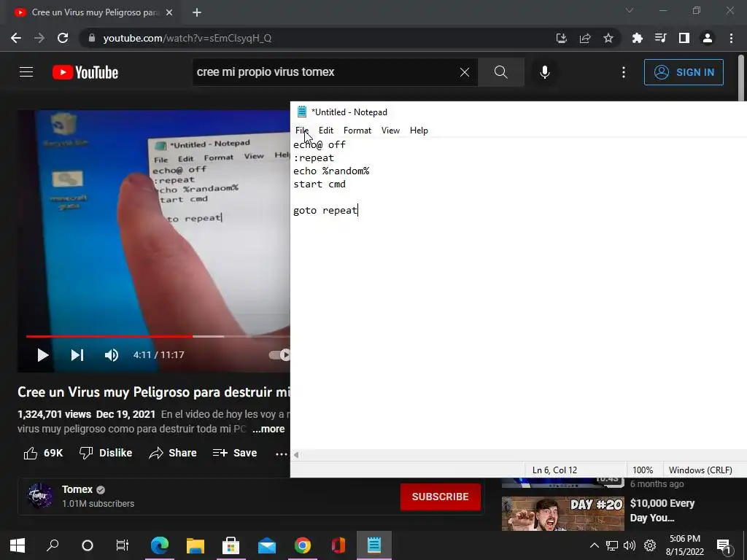Open more video actions ellipsis
Image resolution: width=747 pixels, height=560 pixels.
281,454
